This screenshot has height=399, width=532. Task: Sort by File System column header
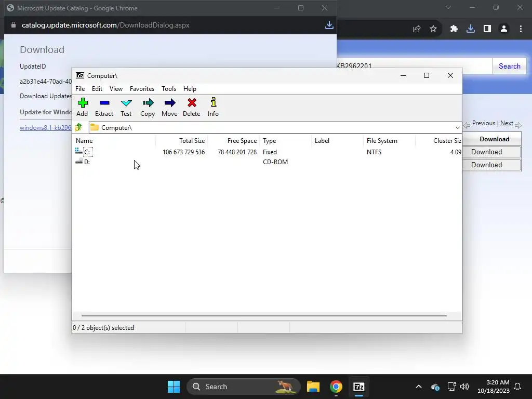pos(390,140)
